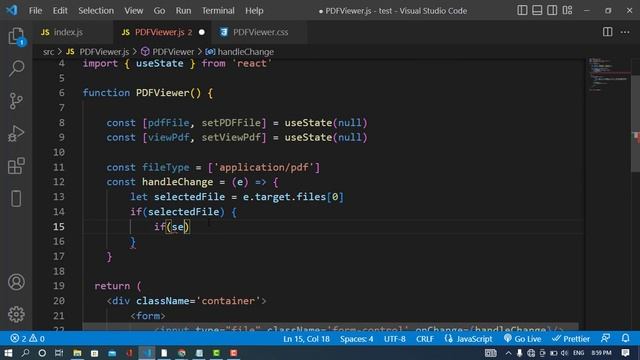The image size is (640, 360).
Task: Open Windows Start menu
Action: pyautogui.click(x=8, y=353)
